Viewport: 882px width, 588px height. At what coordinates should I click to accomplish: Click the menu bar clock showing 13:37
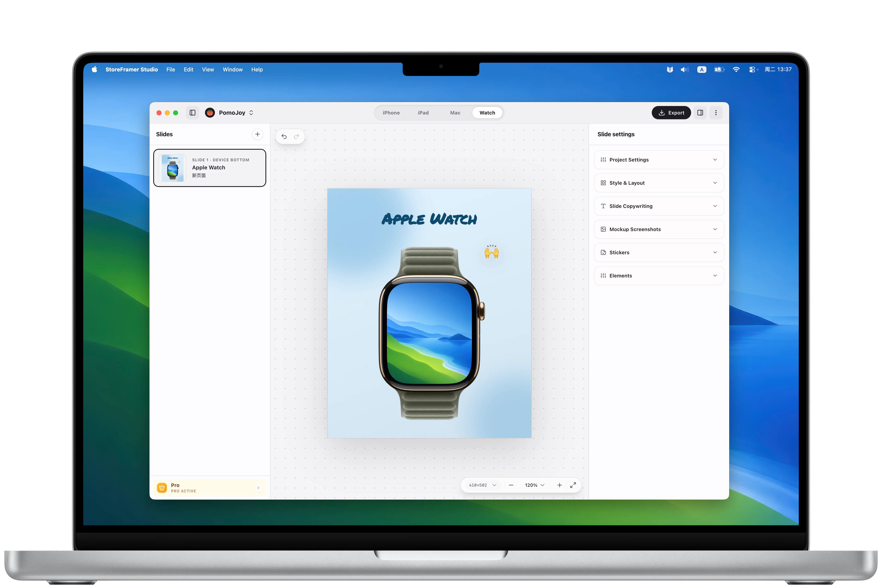pyautogui.click(x=778, y=69)
